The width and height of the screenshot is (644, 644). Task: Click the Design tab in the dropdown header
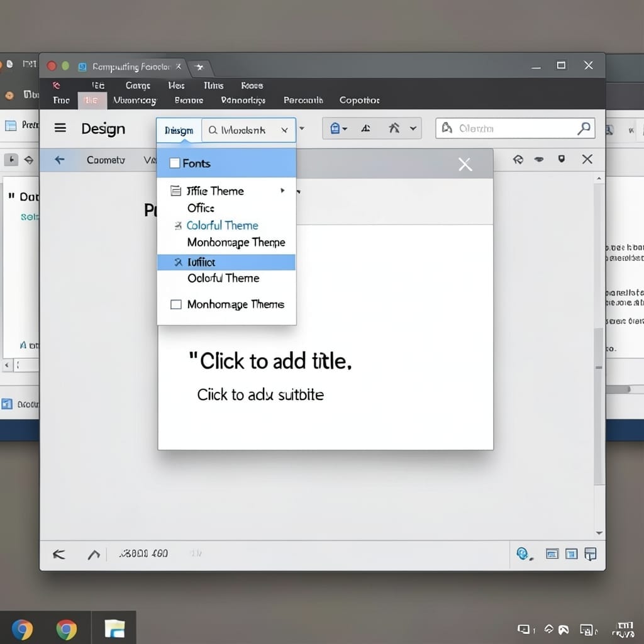click(179, 130)
